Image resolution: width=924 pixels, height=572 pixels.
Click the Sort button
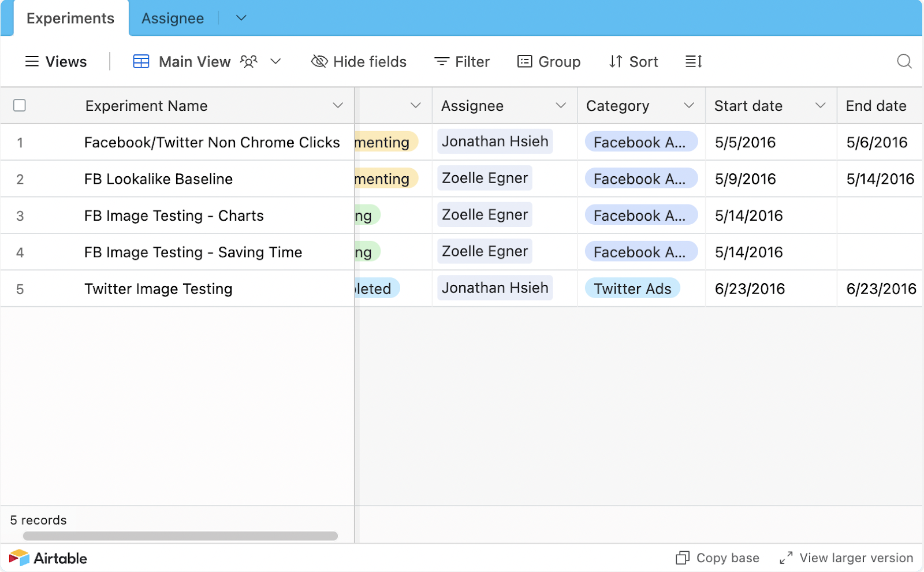(x=634, y=61)
